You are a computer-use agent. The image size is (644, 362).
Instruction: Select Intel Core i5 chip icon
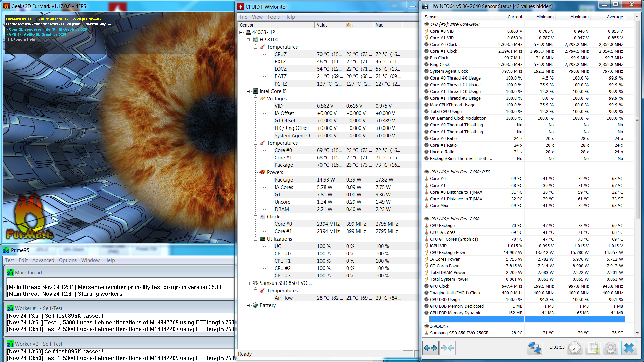coord(255,91)
